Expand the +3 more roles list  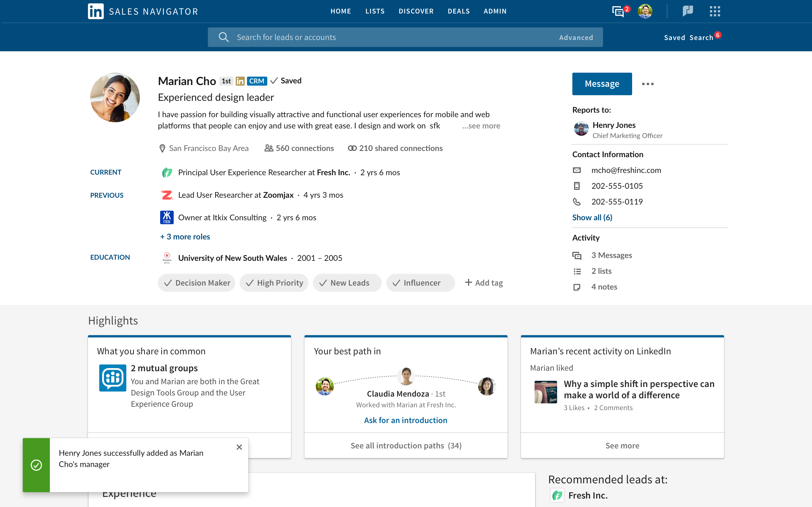click(185, 237)
